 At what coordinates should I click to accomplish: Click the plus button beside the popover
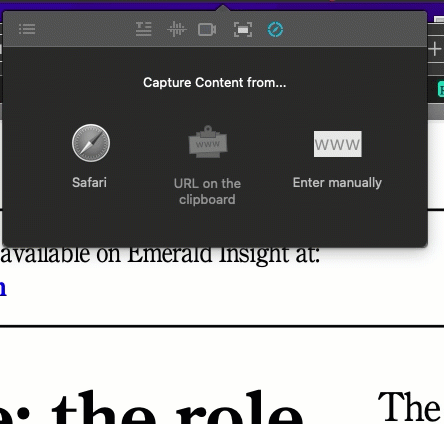click(435, 49)
